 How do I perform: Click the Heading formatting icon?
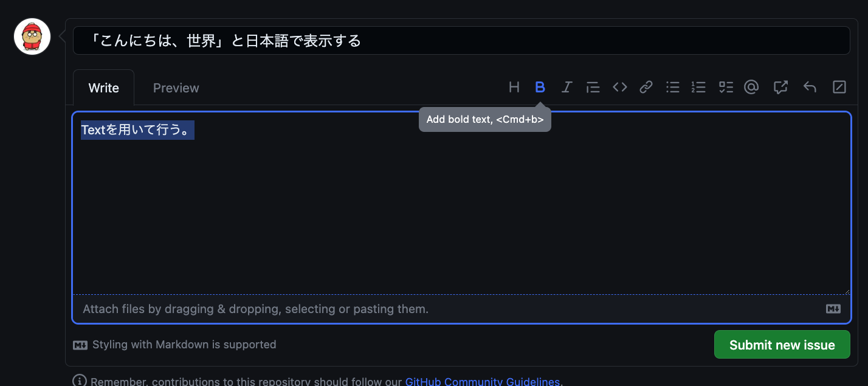coord(514,87)
